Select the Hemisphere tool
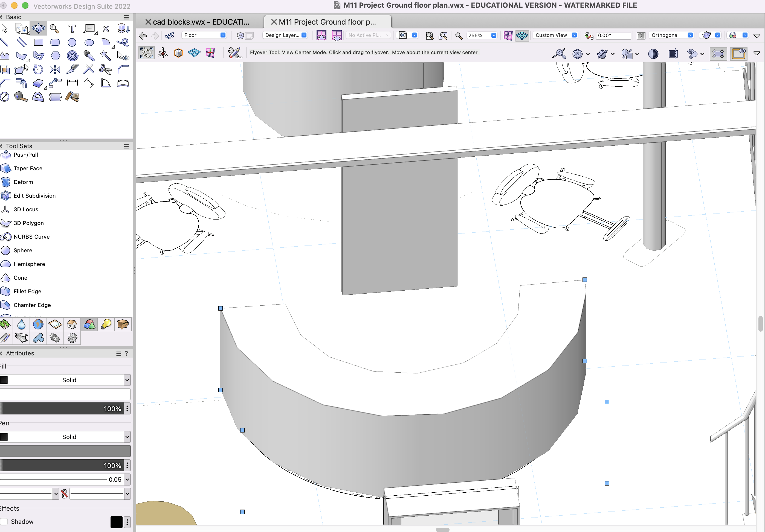765x532 pixels. click(x=29, y=264)
